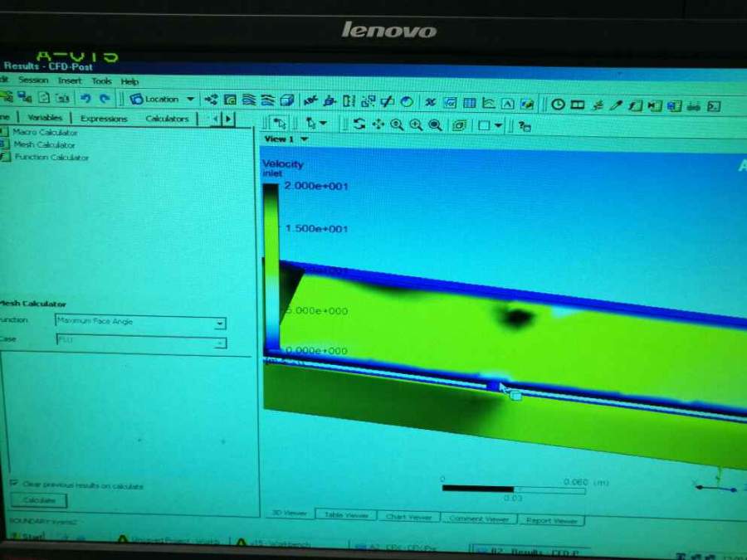Open the Tools menu
This screenshot has width=747, height=560.
pos(101,81)
